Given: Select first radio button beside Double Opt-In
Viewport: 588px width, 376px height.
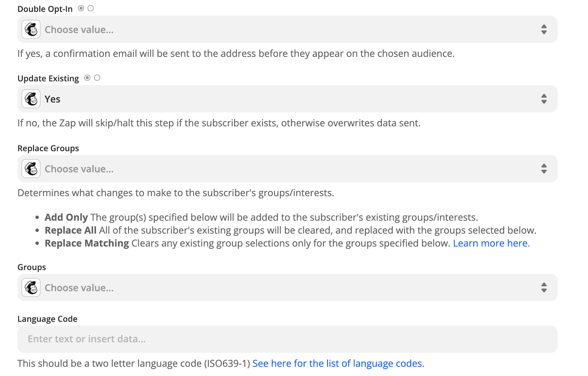Looking at the screenshot, I should (81, 8).
